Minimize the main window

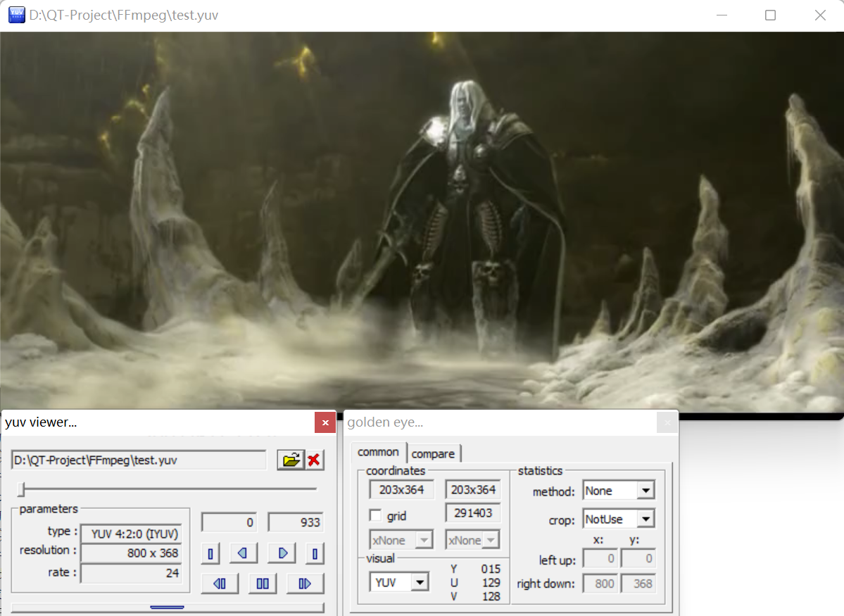pos(722,15)
